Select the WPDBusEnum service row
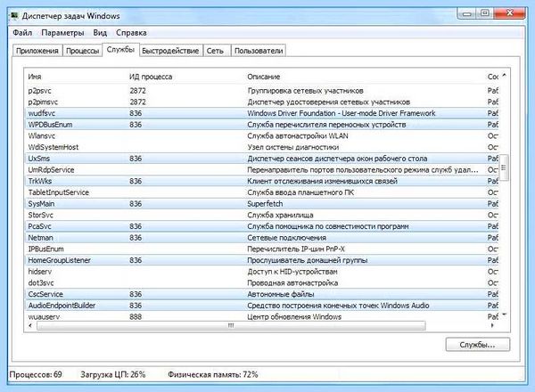The width and height of the screenshot is (535, 392). click(263, 125)
